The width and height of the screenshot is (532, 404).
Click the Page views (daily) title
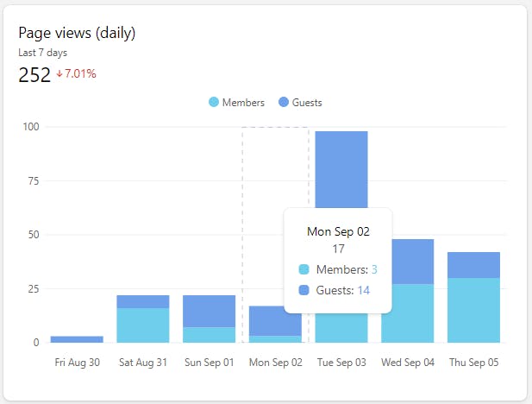point(77,33)
